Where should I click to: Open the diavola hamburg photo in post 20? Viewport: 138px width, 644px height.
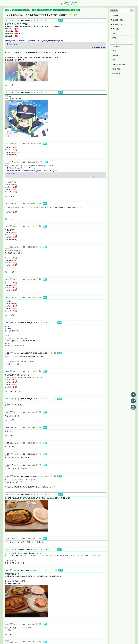(26, 516)
